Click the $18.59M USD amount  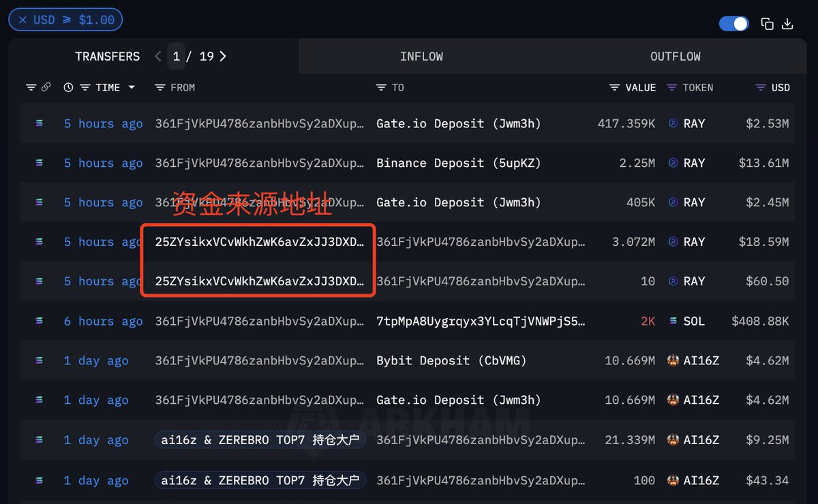click(x=763, y=242)
